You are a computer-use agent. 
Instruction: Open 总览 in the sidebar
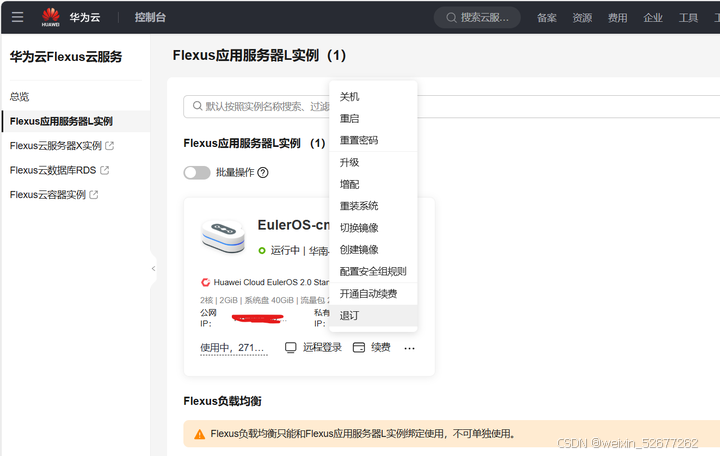(x=19, y=96)
